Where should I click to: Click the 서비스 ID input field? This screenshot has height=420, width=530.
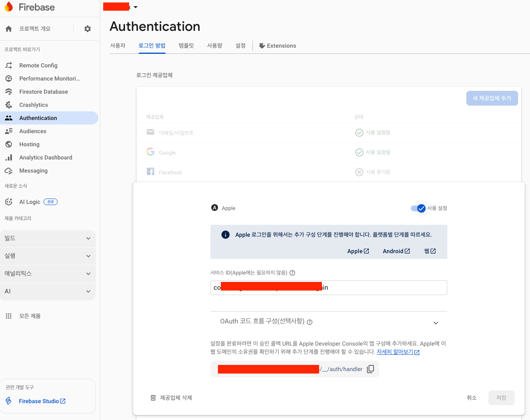[x=329, y=288]
